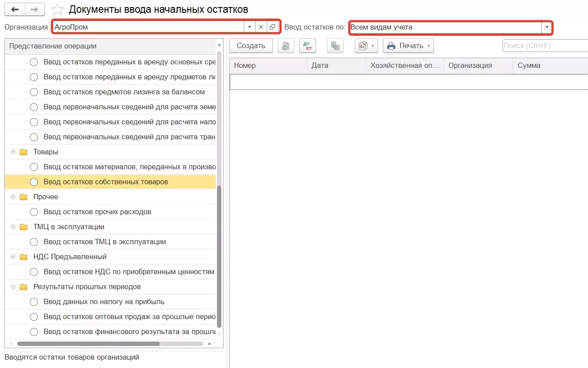588x368 pixels.
Task: Click the circle icon beside 'Ввод остатков прочих расходов'
Action: coord(34,212)
